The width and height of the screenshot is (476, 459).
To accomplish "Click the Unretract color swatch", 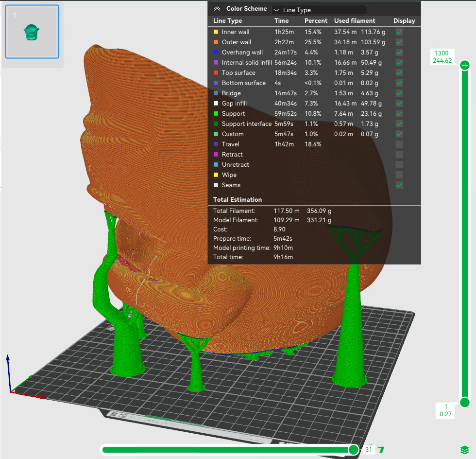I will point(216,164).
